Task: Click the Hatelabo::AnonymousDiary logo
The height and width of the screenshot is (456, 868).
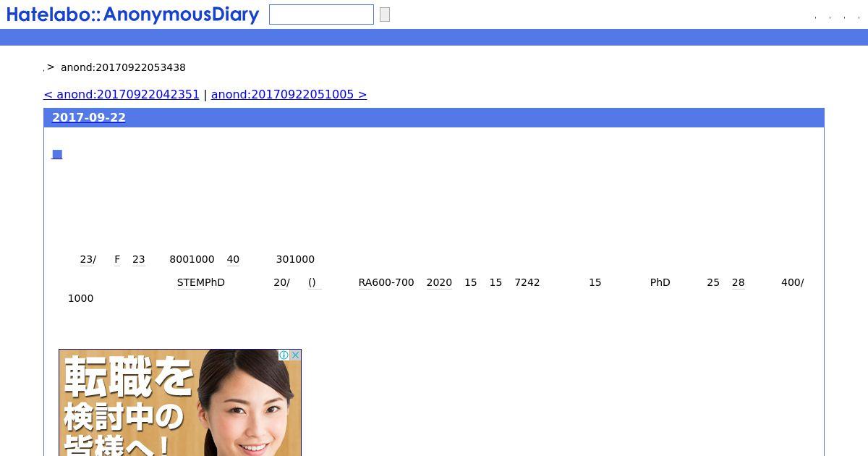Action: pos(132,14)
